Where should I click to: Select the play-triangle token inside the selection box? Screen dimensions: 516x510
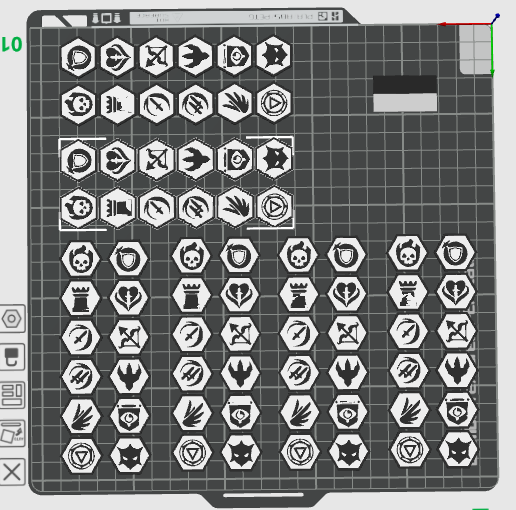point(274,207)
